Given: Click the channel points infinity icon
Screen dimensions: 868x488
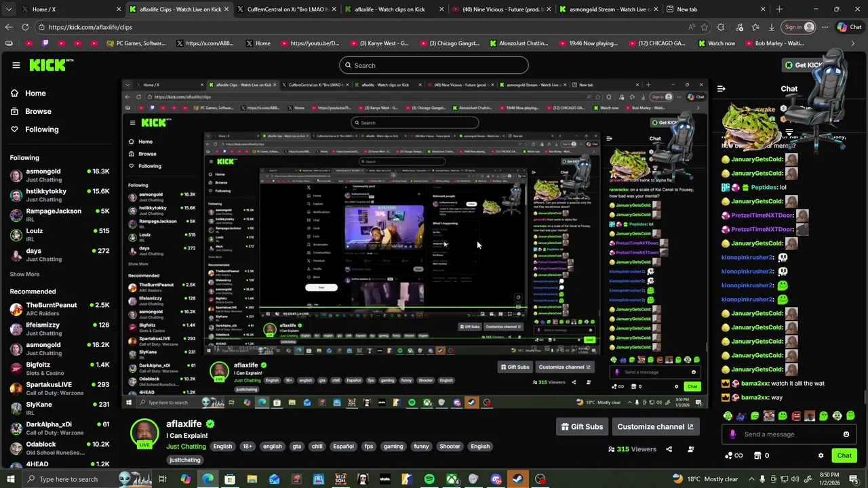Looking at the screenshot, I should (734, 455).
